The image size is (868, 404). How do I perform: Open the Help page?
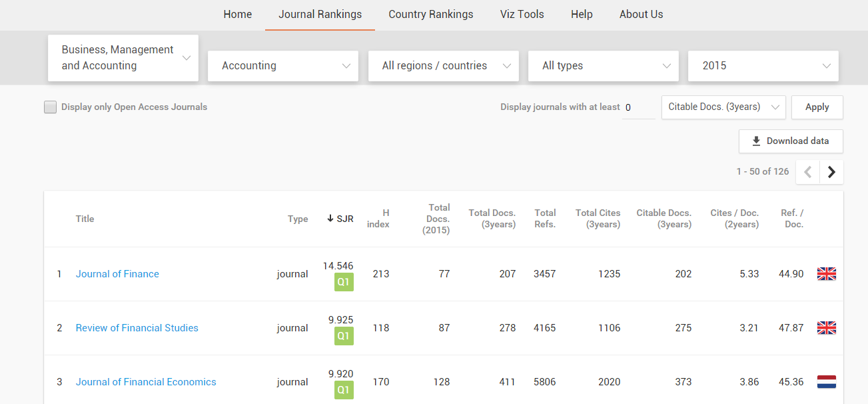point(582,14)
